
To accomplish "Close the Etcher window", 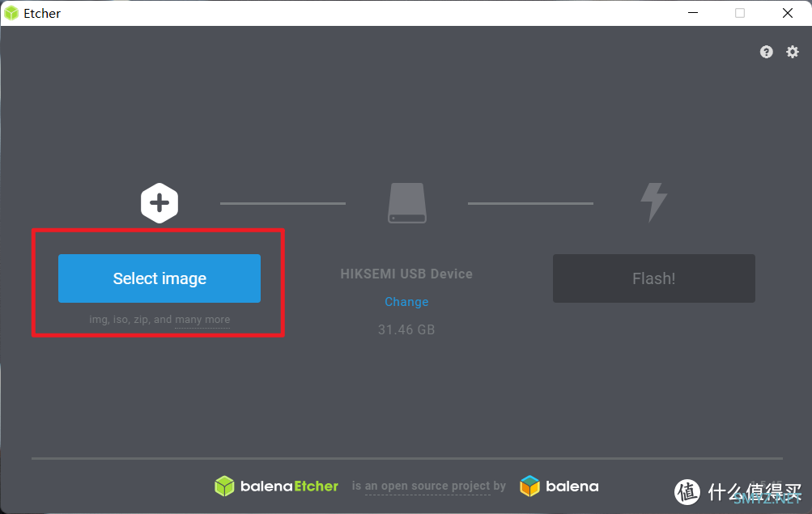I will tap(788, 13).
